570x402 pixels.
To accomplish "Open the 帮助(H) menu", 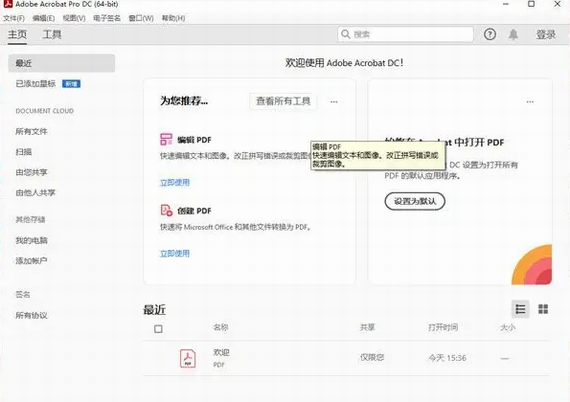I will pyautogui.click(x=173, y=18).
